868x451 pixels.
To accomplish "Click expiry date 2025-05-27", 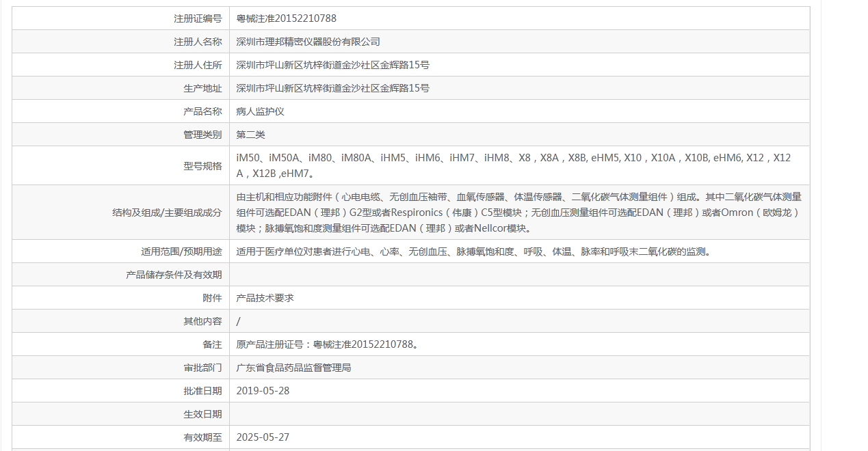I will [x=263, y=437].
